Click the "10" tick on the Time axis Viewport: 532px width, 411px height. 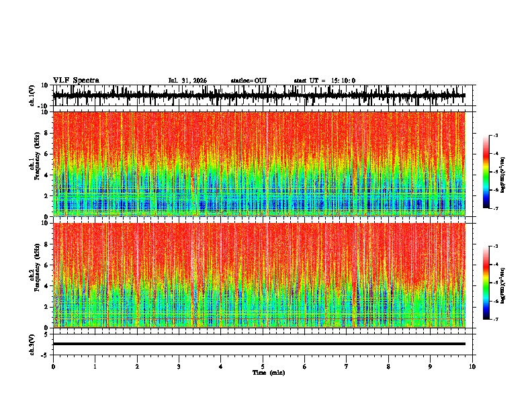click(x=472, y=367)
